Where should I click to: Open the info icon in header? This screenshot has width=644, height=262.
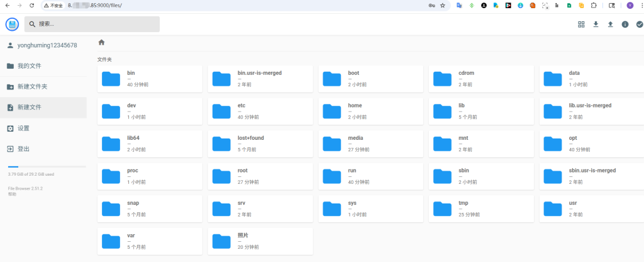pos(625,25)
